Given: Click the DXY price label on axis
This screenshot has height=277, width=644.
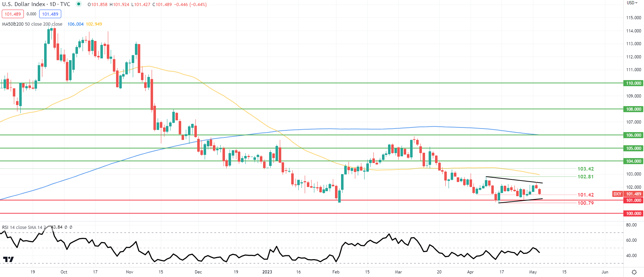Looking at the screenshot, I should (617, 194).
